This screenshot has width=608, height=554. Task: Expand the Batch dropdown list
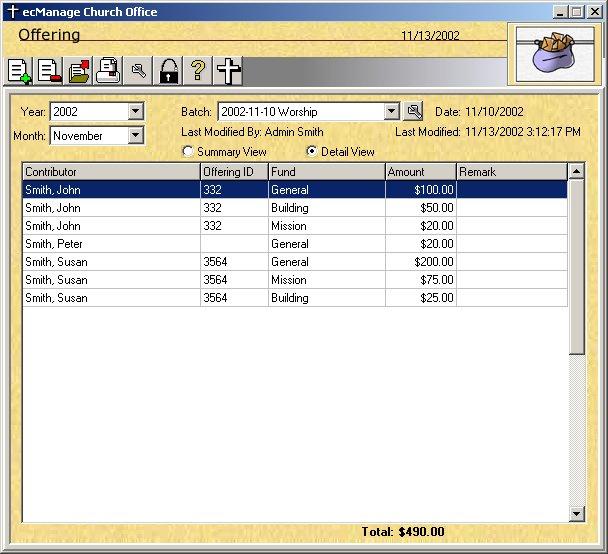click(392, 112)
